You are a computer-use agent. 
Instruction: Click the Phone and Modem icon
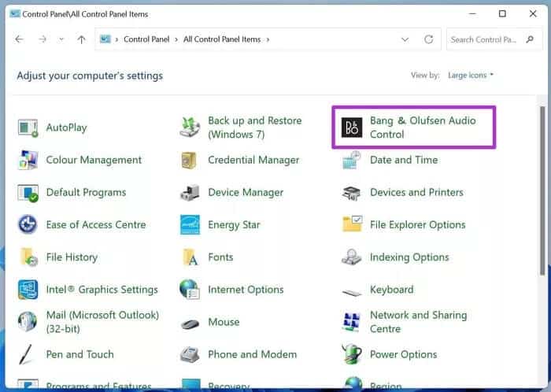pyautogui.click(x=190, y=354)
